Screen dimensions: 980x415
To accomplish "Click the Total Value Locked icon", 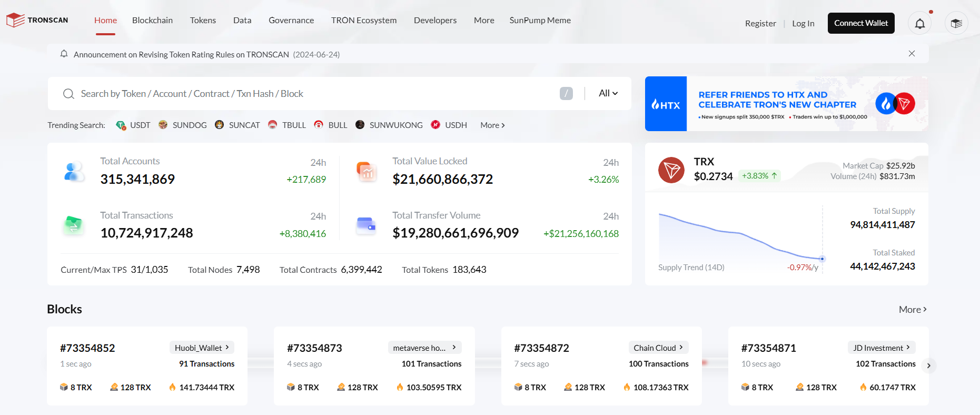I will point(367,172).
